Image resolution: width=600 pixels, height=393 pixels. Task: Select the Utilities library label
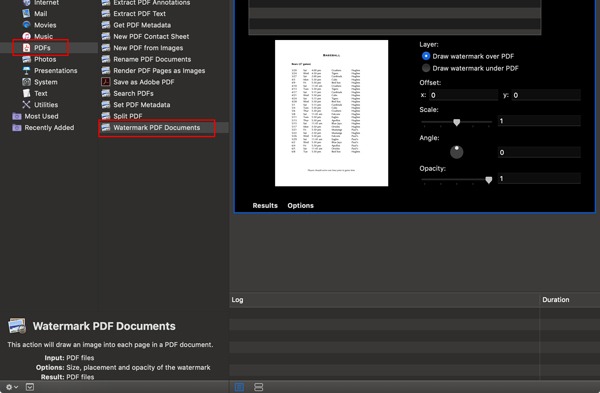(46, 105)
